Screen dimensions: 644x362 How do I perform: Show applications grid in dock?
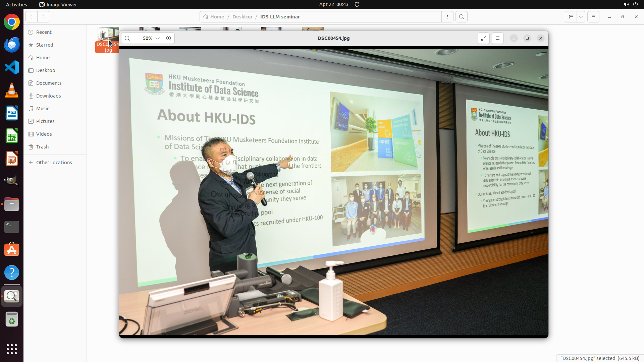(x=12, y=349)
